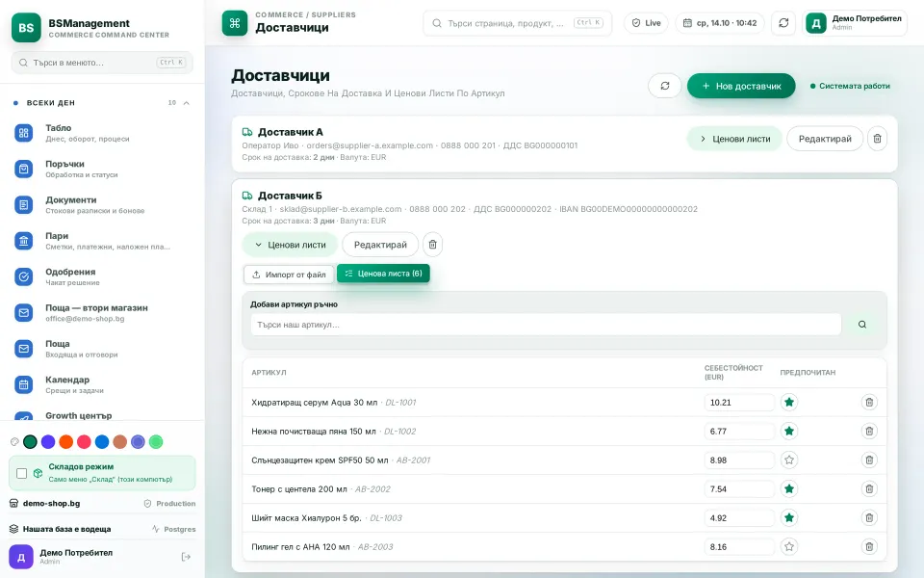This screenshot has width=924, height=578.
Task: Expand Ценови листи for Доставчик А
Action: click(734, 139)
